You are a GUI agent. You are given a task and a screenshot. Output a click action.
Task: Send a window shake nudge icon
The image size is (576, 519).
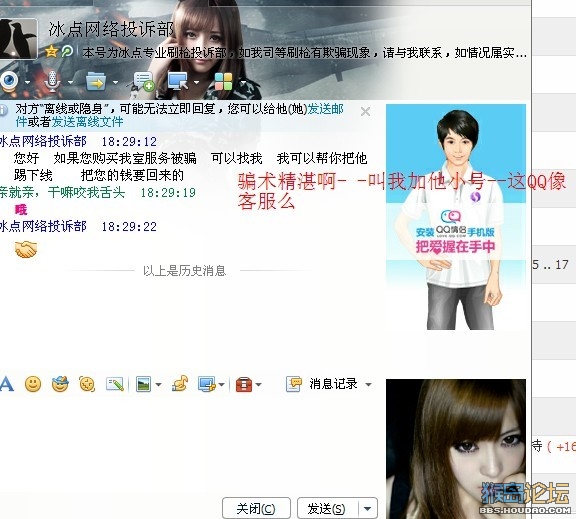coord(87,384)
